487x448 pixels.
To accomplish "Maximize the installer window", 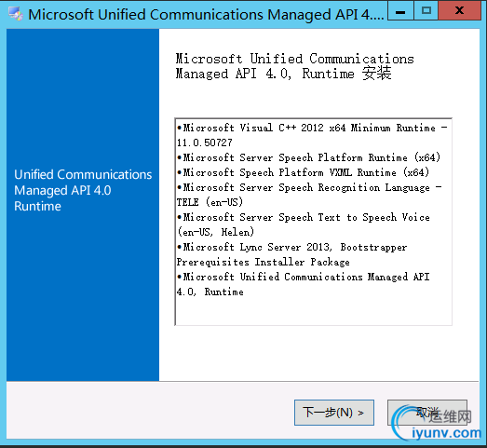I will coord(426,11).
